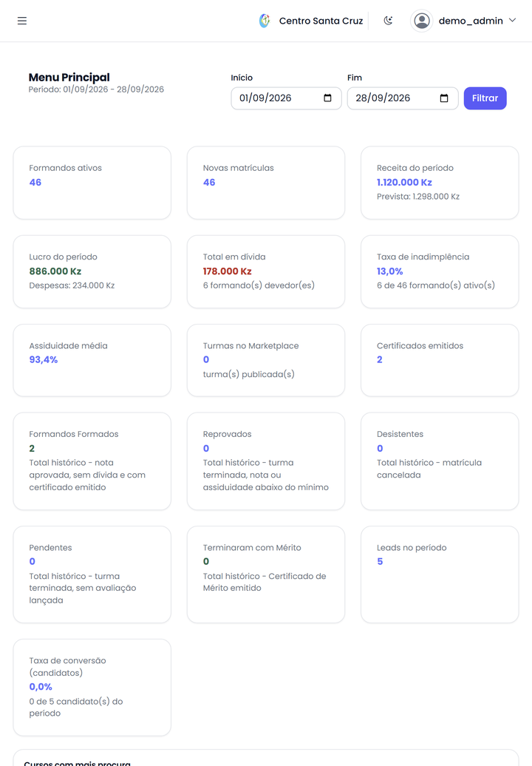Click the Formandos Formados label

click(x=74, y=434)
